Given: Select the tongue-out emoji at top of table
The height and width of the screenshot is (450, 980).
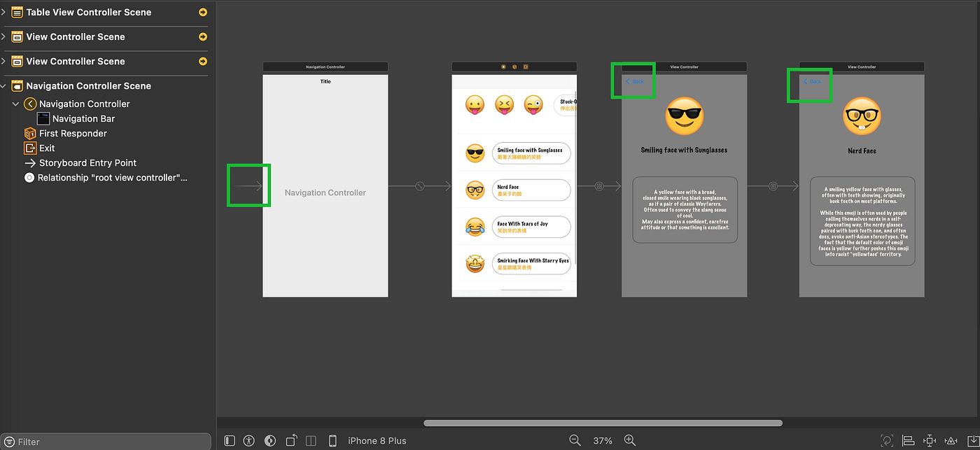Looking at the screenshot, I should tap(475, 105).
